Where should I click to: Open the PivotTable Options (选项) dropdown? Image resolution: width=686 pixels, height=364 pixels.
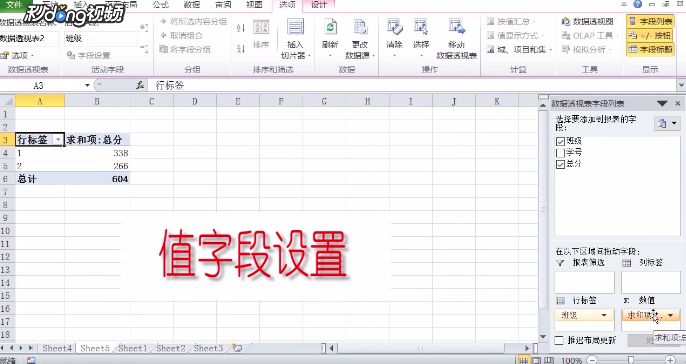(x=18, y=55)
